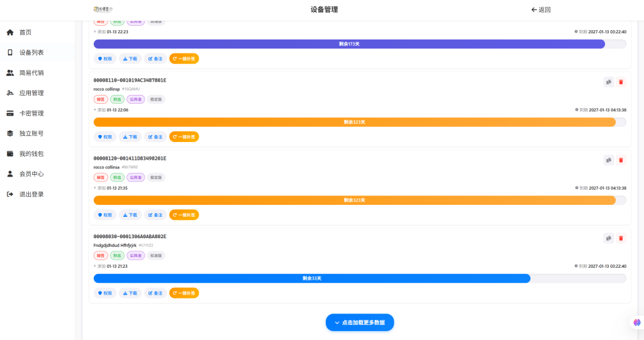This screenshot has height=340, width=644.
Task: Click the 掉签 tag on rocco collinsa
Action: click(101, 177)
